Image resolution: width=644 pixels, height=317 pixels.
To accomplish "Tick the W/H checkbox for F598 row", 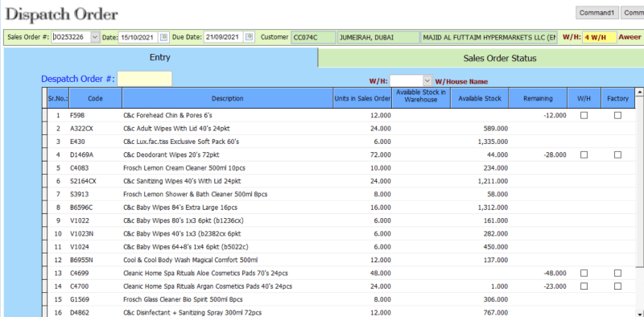I will pyautogui.click(x=584, y=115).
